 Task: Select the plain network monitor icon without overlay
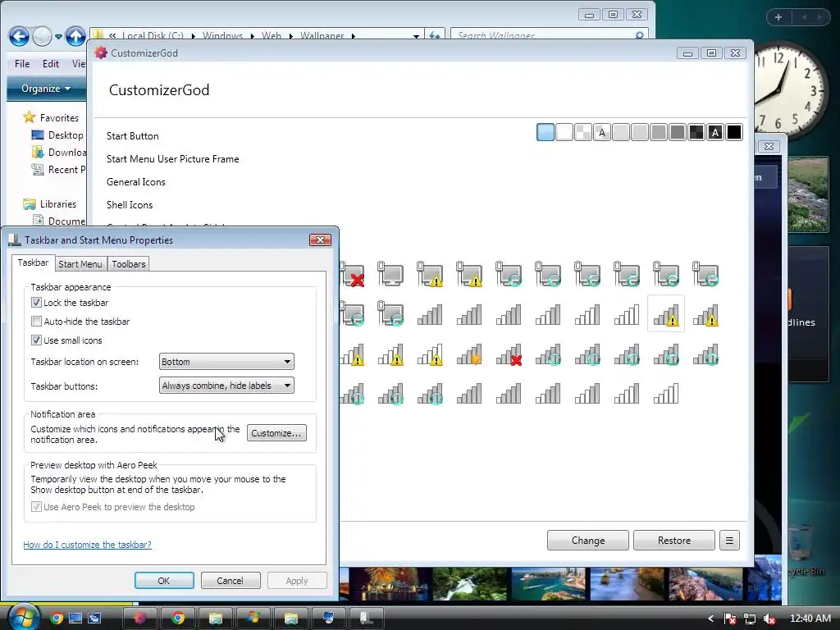tap(390, 274)
